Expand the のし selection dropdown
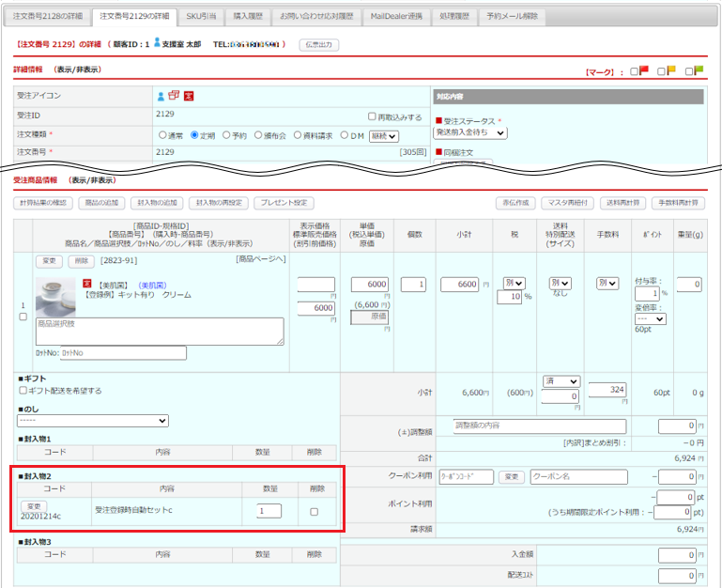The image size is (722, 588). pyautogui.click(x=93, y=421)
